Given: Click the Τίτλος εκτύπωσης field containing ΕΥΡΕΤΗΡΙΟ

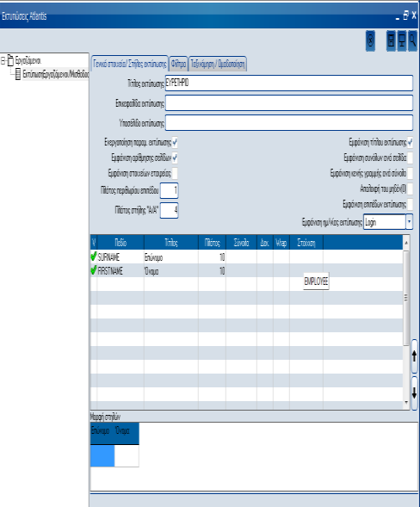Looking at the screenshot, I should (x=289, y=83).
